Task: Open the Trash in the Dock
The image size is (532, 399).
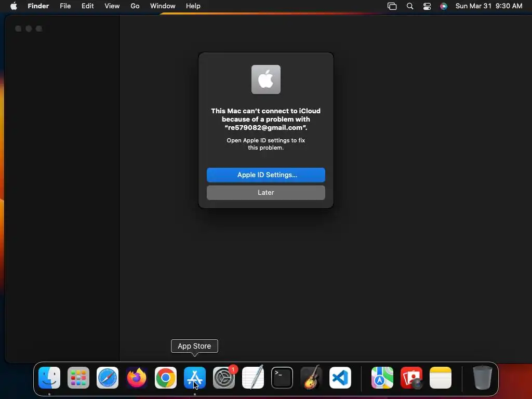Action: coord(483,378)
